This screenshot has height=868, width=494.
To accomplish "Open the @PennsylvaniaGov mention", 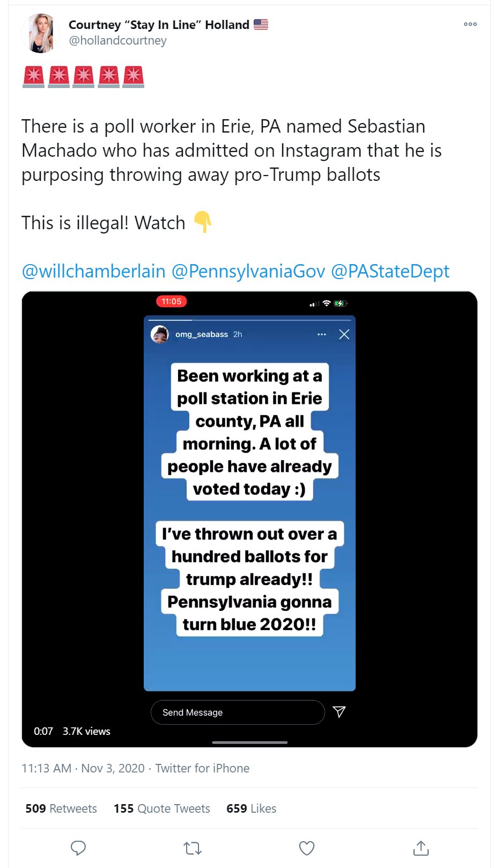I will [248, 271].
